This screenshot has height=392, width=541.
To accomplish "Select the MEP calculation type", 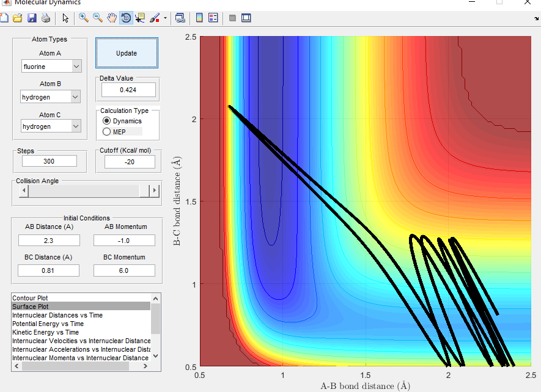I will point(107,132).
